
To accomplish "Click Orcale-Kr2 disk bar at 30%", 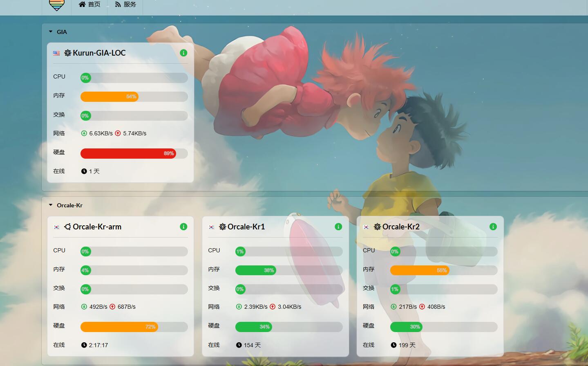I will coord(444,327).
